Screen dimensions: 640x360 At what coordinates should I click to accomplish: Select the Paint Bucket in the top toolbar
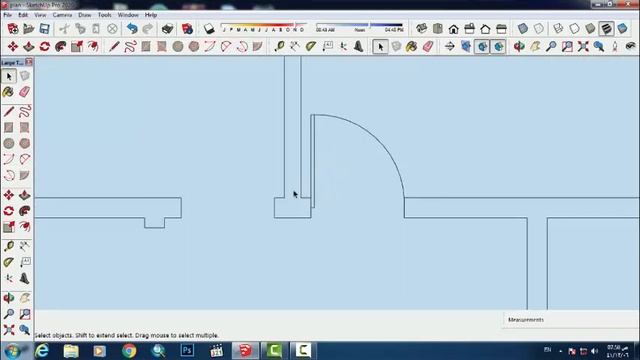pos(411,47)
